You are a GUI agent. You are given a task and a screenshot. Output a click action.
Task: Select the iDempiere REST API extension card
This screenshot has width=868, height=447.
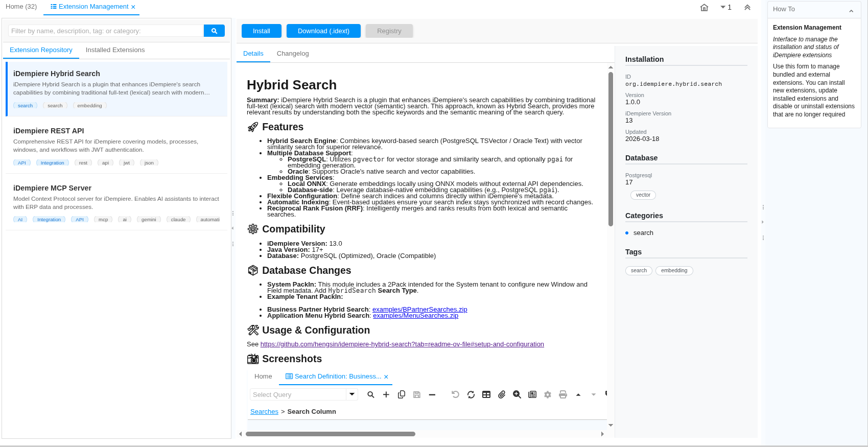[116, 146]
